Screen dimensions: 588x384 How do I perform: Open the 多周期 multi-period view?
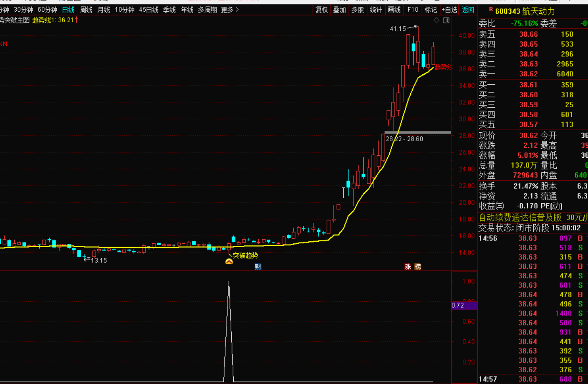point(207,10)
